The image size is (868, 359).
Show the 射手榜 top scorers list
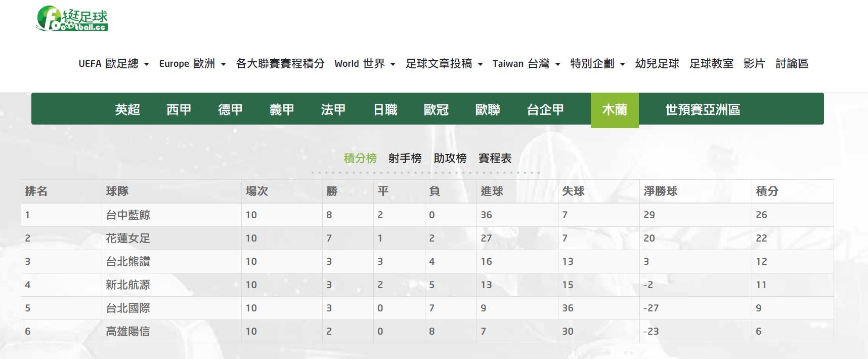[405, 158]
